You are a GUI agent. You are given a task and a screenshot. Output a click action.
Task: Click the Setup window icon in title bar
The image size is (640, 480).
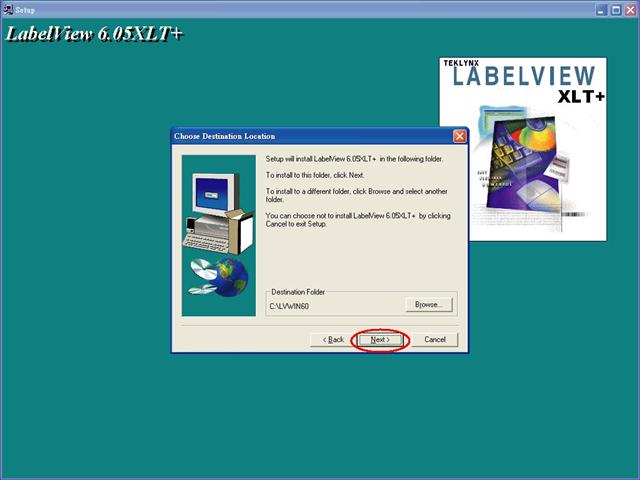(x=8, y=9)
